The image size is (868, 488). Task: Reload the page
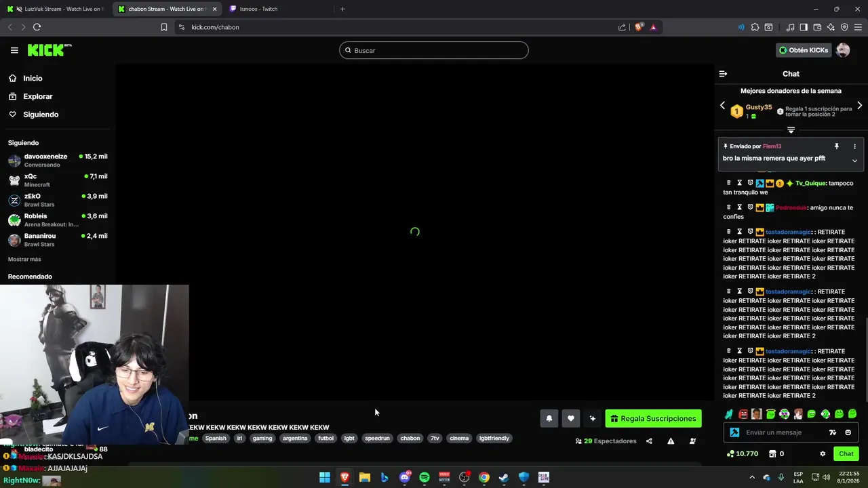(37, 27)
